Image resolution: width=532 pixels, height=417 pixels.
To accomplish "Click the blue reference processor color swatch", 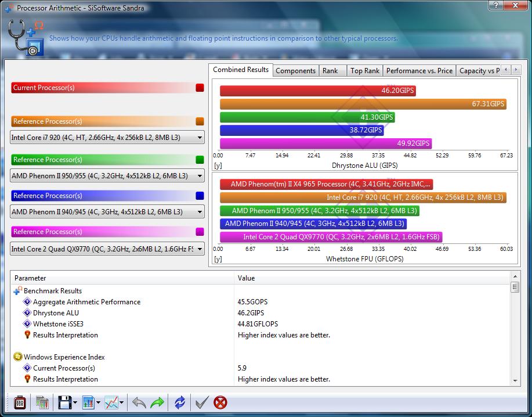I will click(x=200, y=196).
